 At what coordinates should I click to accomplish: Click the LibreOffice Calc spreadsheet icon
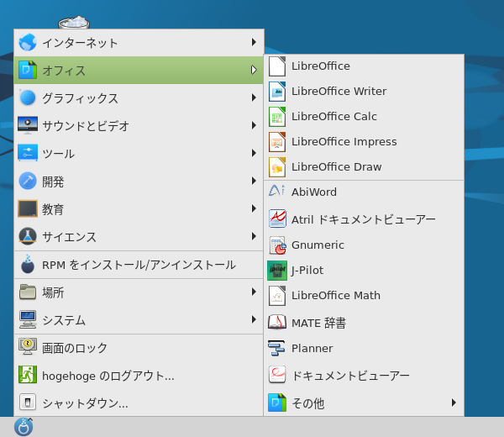[x=277, y=117]
